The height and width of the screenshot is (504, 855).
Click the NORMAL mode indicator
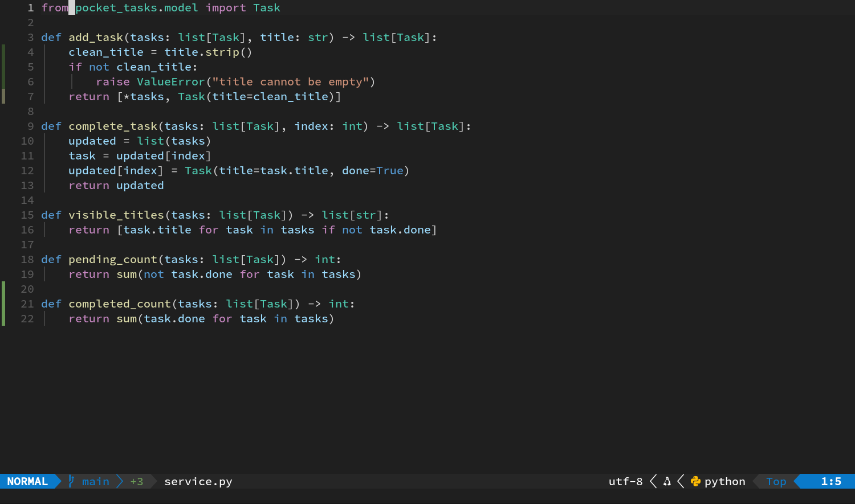27,482
